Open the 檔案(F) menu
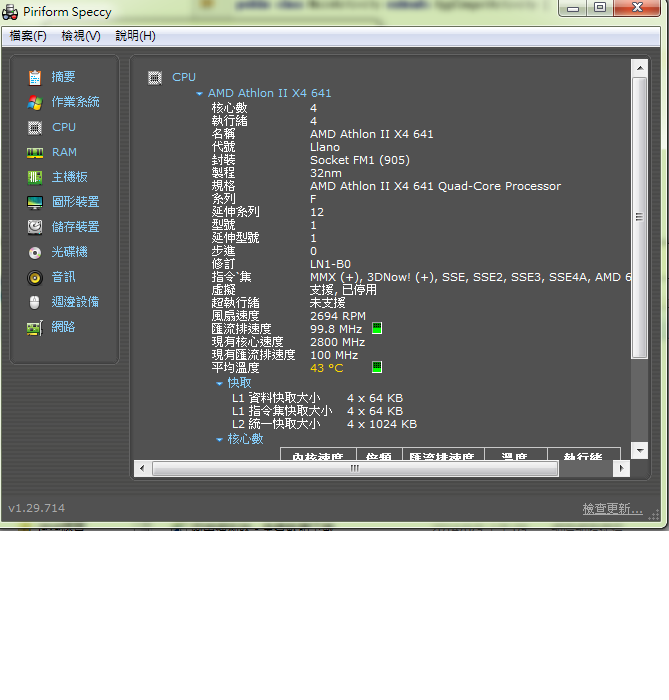669x700 pixels. [x=28, y=36]
